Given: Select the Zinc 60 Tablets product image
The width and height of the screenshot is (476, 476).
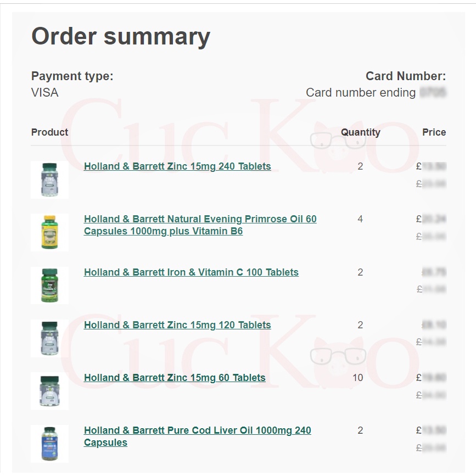Looking at the screenshot, I should pyautogui.click(x=50, y=390).
